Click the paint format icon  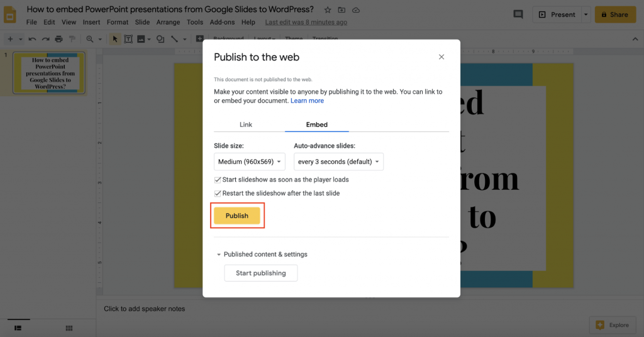pos(72,39)
